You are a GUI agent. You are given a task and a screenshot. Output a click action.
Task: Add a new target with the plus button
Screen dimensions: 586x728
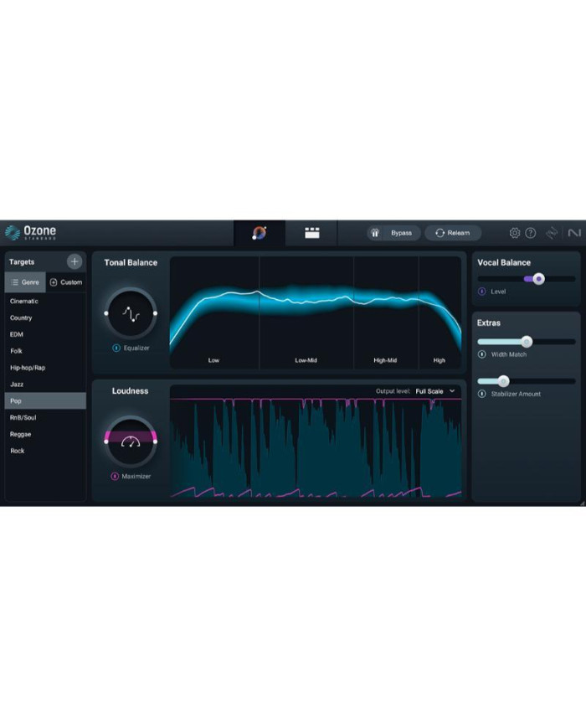pyautogui.click(x=75, y=261)
